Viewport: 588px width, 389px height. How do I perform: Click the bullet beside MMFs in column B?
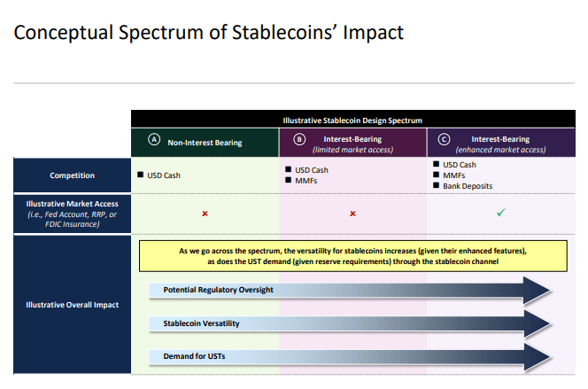tap(289, 180)
